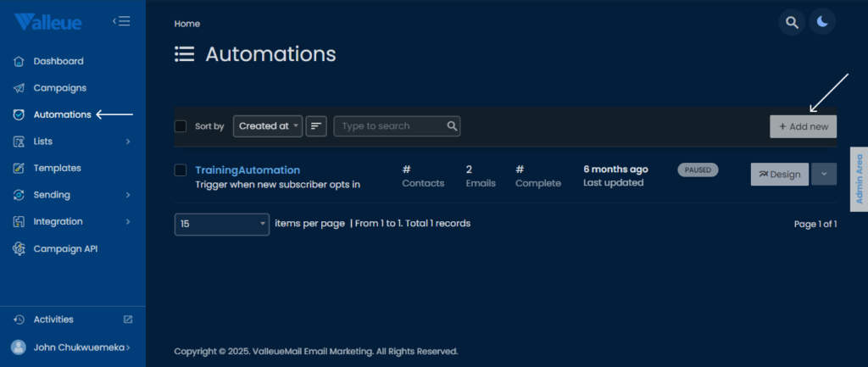Toggle dark mode with the moon icon
The image size is (868, 367).
822,23
